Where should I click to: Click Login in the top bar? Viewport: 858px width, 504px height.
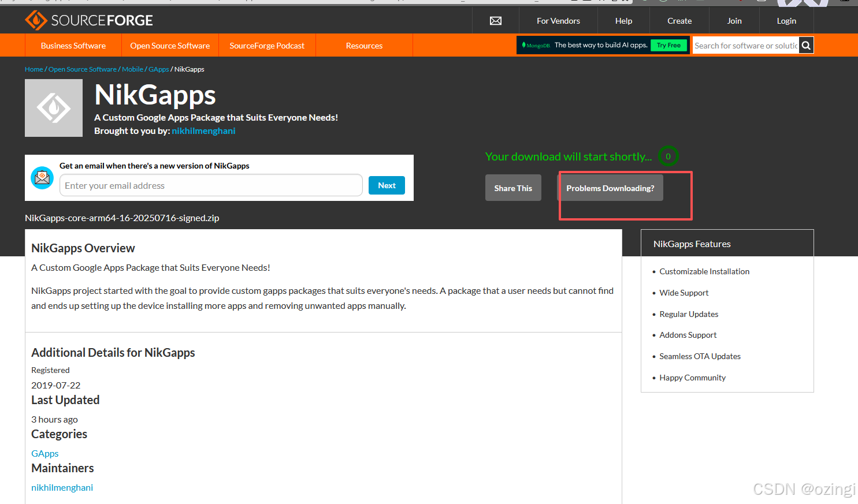pyautogui.click(x=786, y=21)
